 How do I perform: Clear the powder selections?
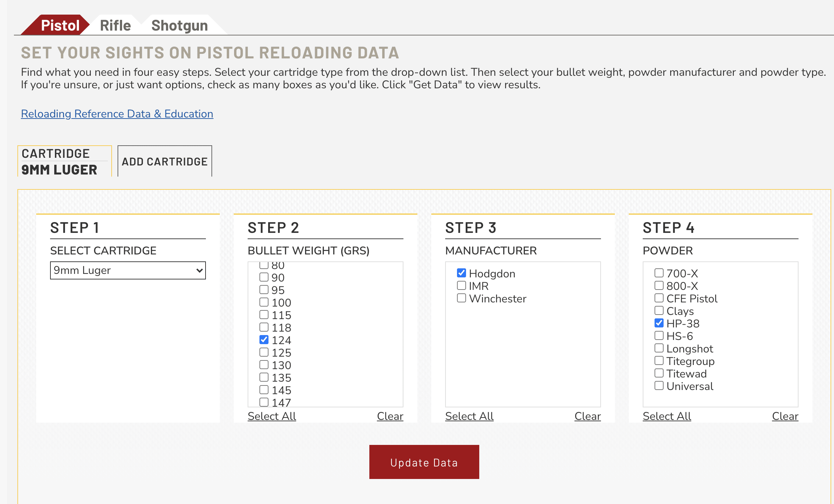(x=785, y=416)
